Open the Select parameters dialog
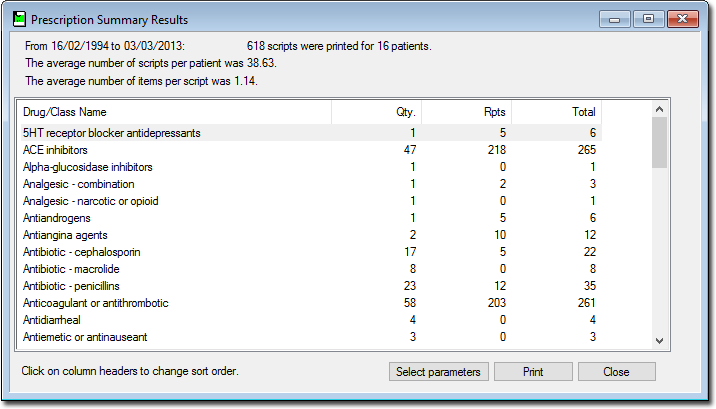 tap(438, 372)
